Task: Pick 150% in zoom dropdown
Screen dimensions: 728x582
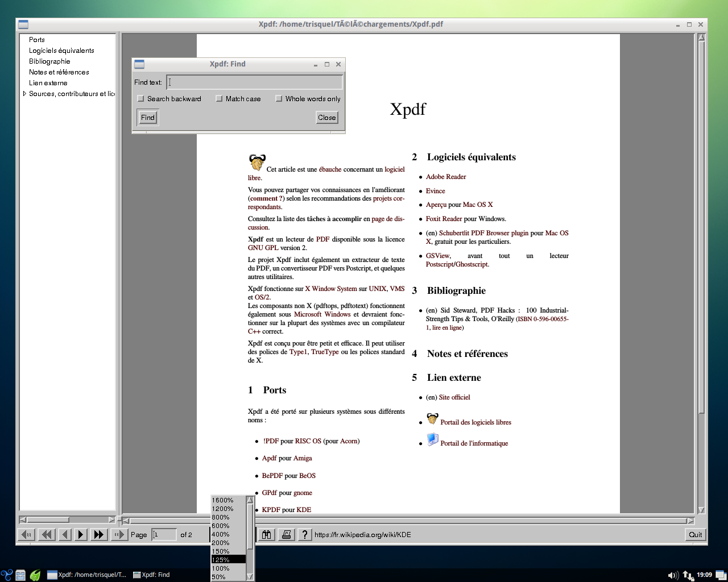Action: click(229, 551)
